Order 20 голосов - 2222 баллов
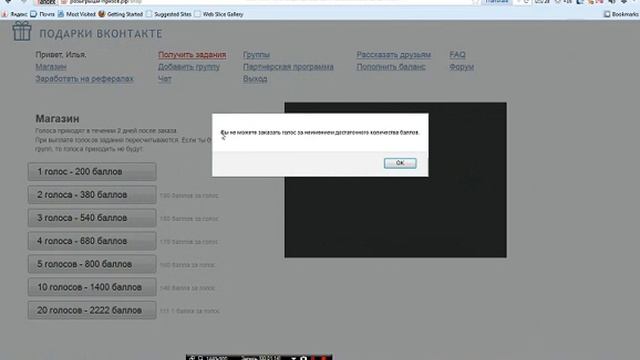The height and width of the screenshot is (360, 640). (92, 311)
